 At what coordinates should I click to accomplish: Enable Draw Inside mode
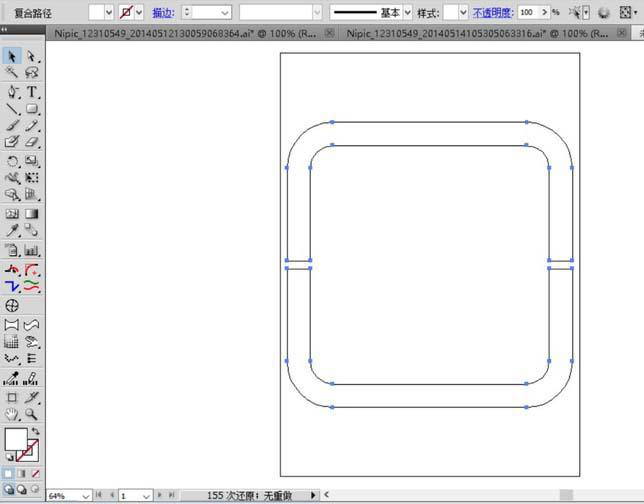[x=35, y=489]
